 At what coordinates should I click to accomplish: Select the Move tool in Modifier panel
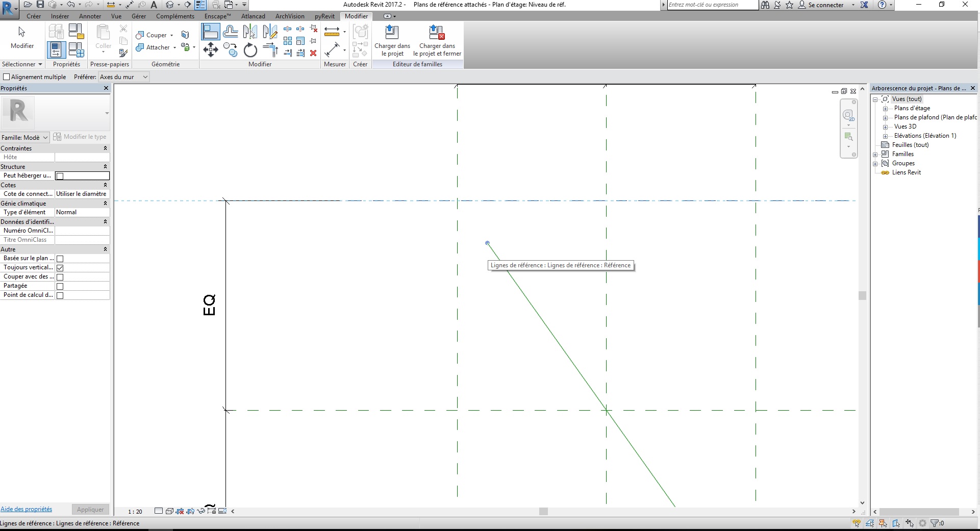210,49
